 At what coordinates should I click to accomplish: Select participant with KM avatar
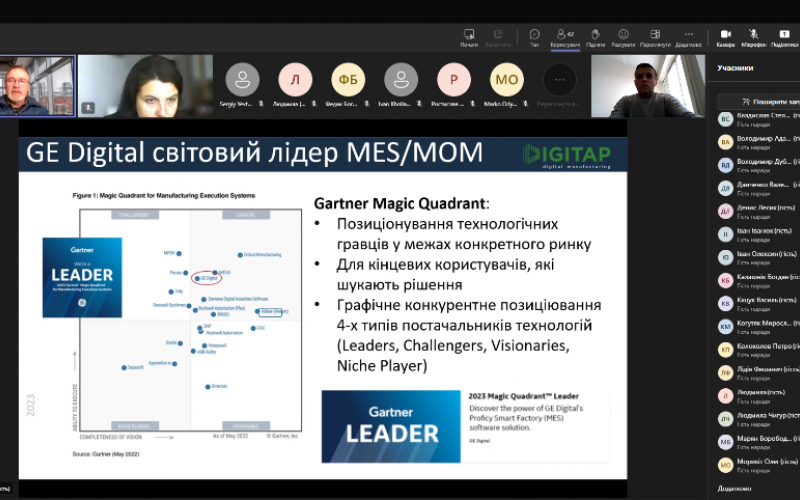coord(758,327)
